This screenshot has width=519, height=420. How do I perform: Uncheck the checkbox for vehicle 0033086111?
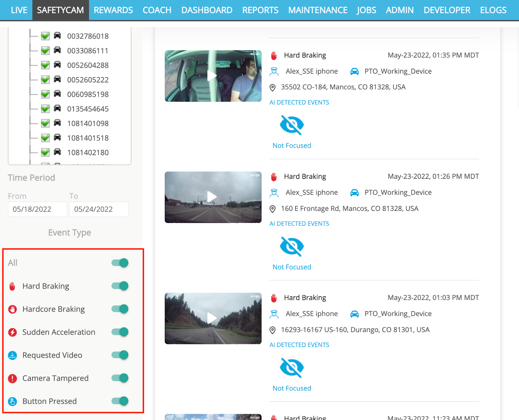45,51
